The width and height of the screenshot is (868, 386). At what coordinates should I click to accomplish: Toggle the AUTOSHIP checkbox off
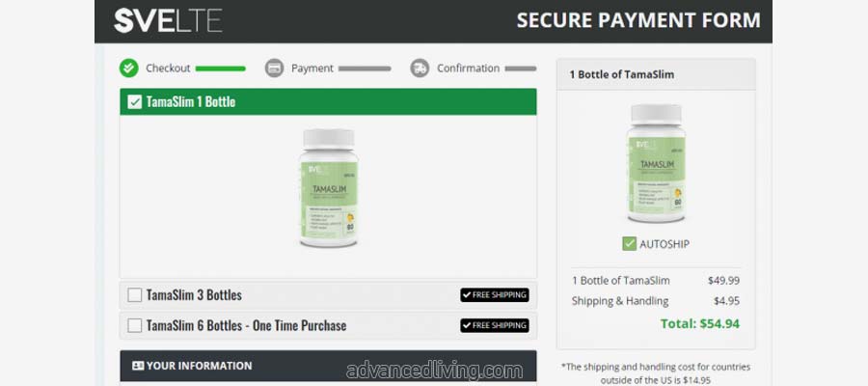(x=629, y=244)
